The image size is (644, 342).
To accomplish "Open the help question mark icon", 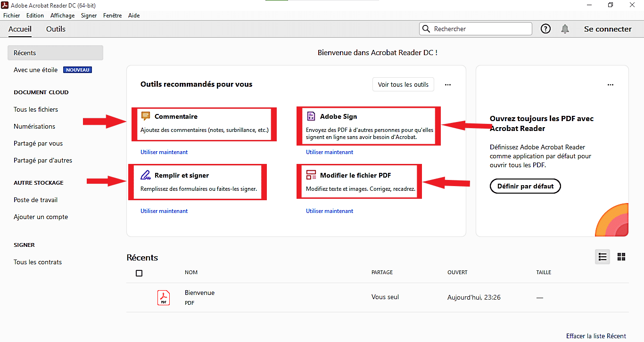I will click(x=545, y=29).
